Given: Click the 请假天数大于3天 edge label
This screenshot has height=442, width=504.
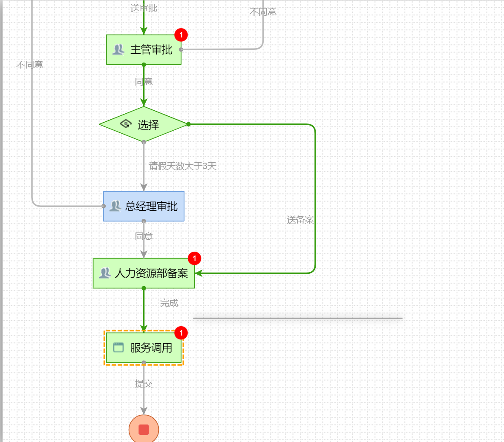Looking at the screenshot, I should (x=183, y=166).
